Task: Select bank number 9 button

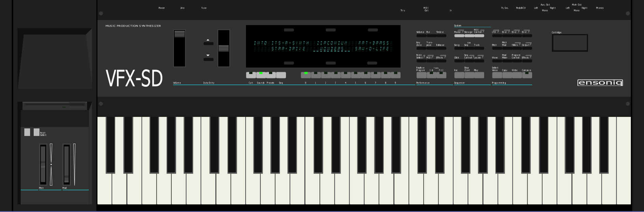Action: 396,75
